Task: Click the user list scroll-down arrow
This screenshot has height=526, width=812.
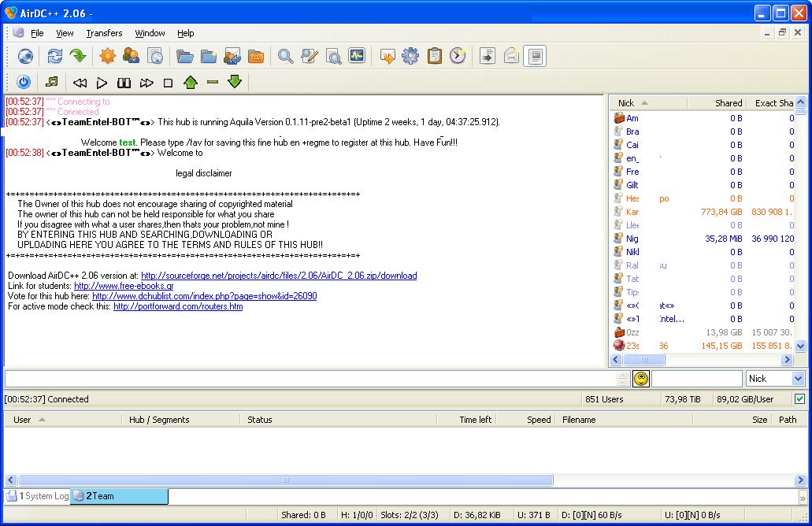Action: (801, 346)
